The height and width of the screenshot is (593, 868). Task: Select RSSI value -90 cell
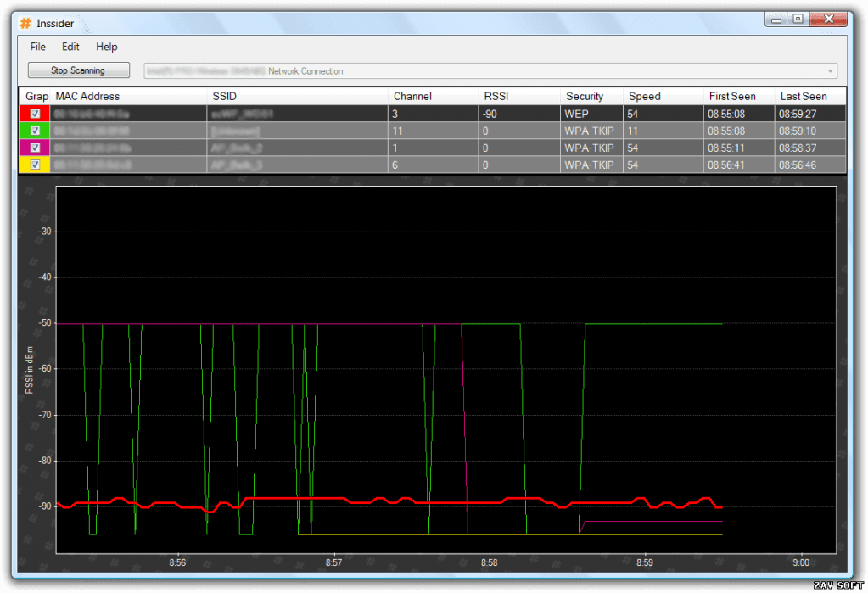pyautogui.click(x=520, y=114)
